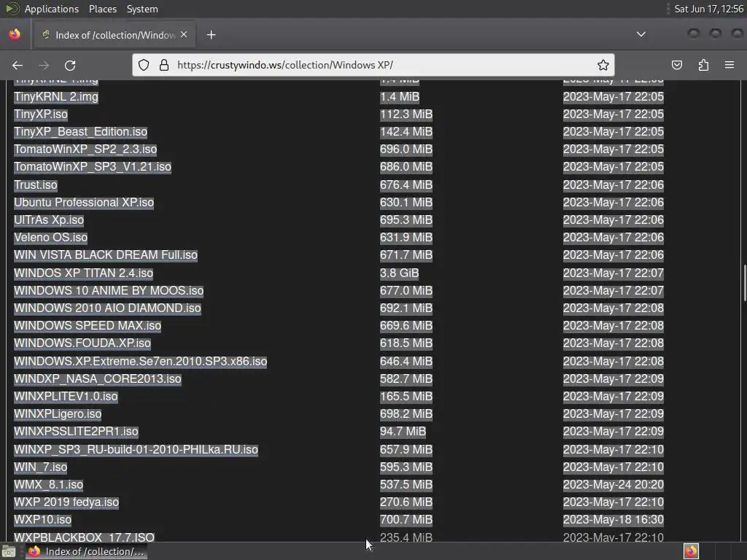The height and width of the screenshot is (560, 747).
Task: Download TinyKRNL 2.img
Action: (x=55, y=97)
